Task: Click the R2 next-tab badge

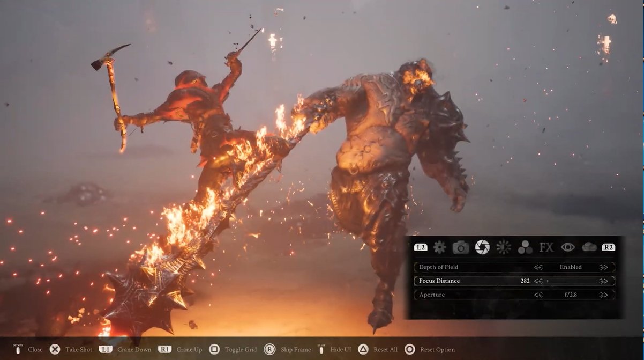Action: [609, 247]
